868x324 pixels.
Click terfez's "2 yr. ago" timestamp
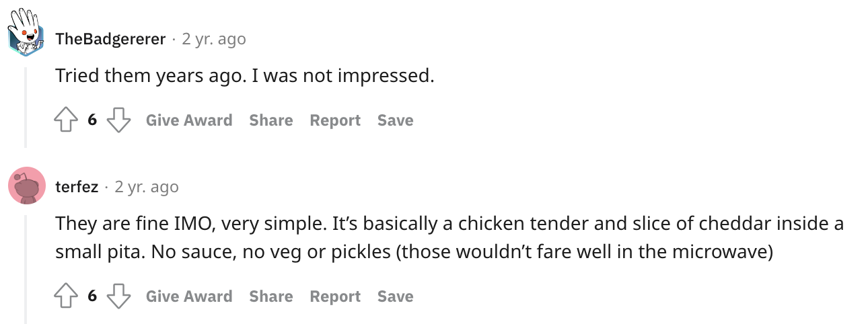point(147,186)
